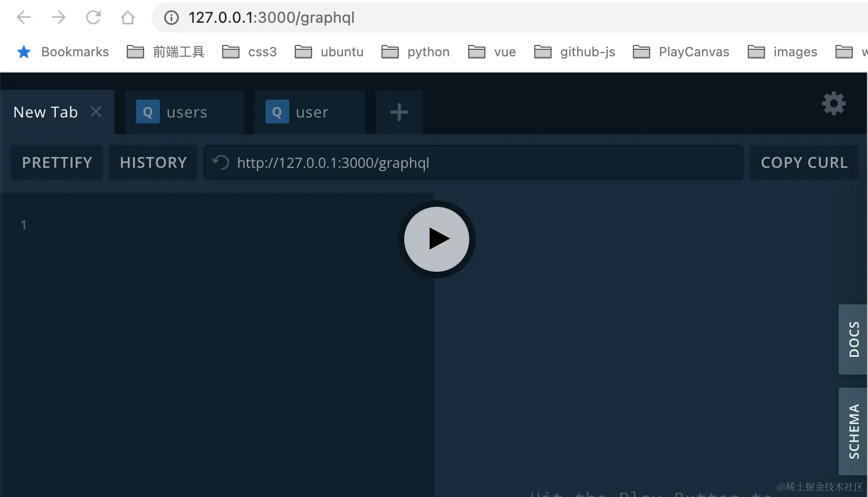Screen dimensions: 868x497
Task: Open the 前端工具 bookmarks folder
Action: pos(165,52)
